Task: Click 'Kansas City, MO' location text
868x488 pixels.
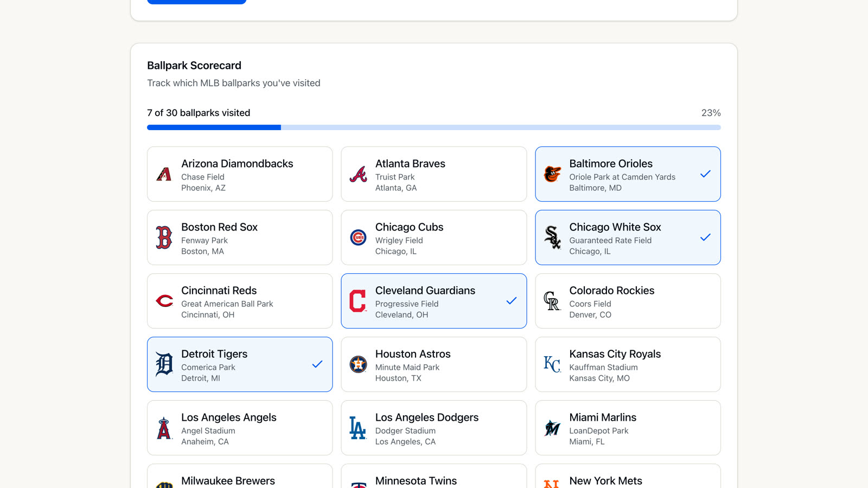Action: click(599, 378)
